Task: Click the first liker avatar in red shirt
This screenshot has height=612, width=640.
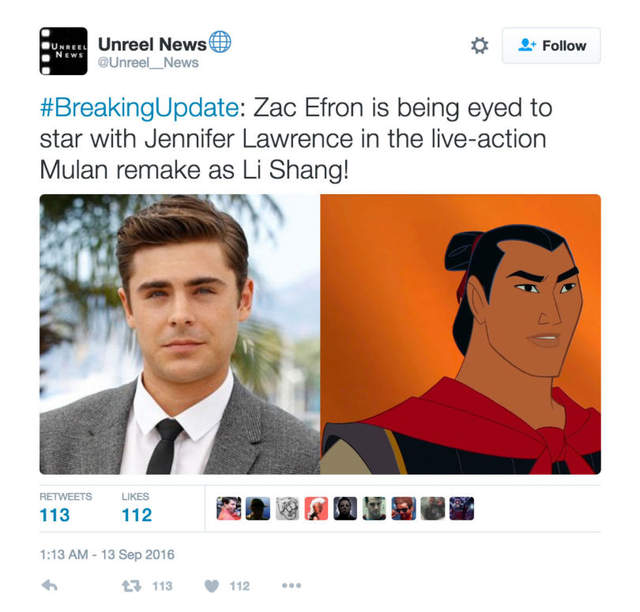Action: (x=229, y=508)
